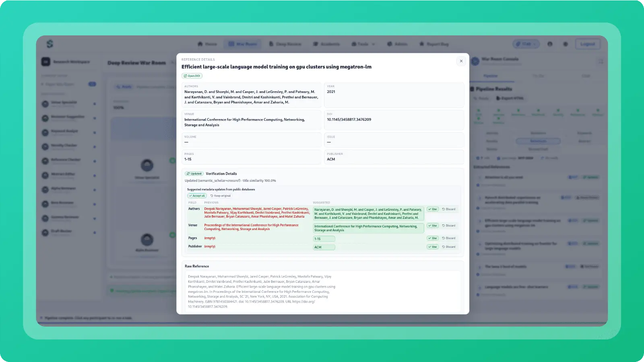Click the app logo in the background header
The image size is (644, 362).
tap(50, 44)
